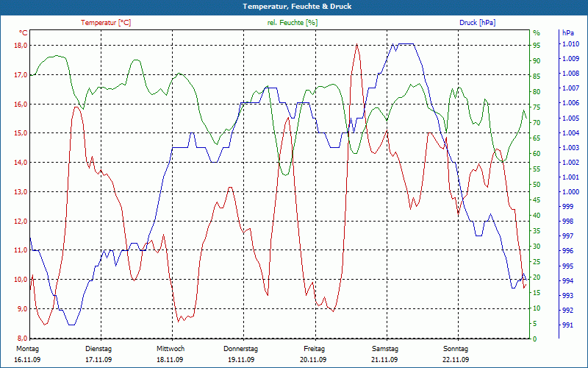Click the '11,0' temperature axis value
588x368 pixels.
tap(21, 250)
